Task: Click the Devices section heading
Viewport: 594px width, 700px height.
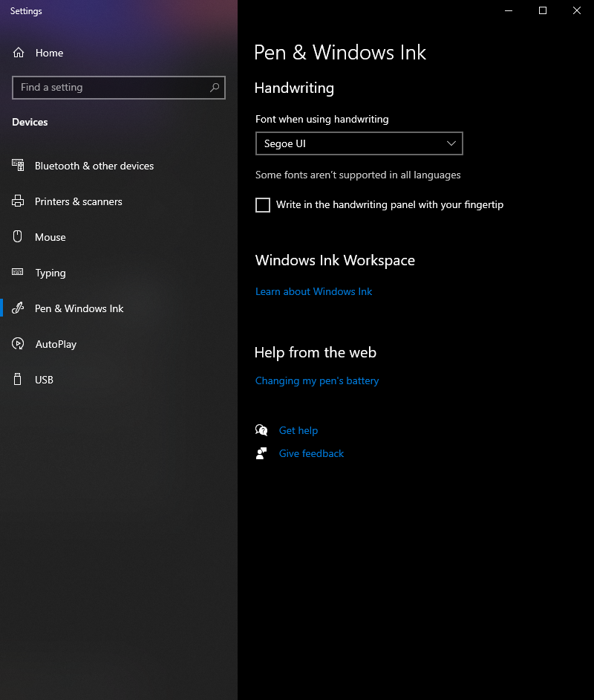Action: pyautogui.click(x=30, y=122)
